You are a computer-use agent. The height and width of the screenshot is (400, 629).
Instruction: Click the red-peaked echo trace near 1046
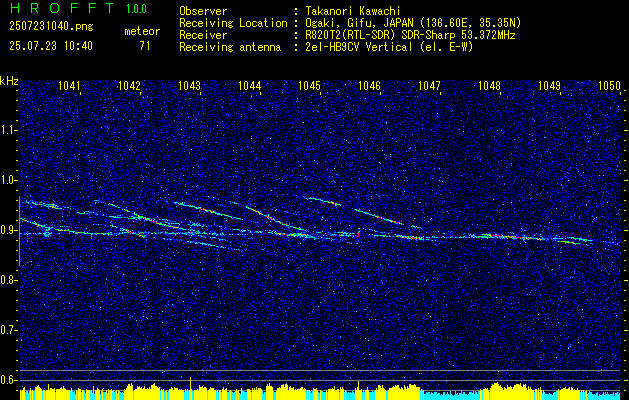pos(379,216)
